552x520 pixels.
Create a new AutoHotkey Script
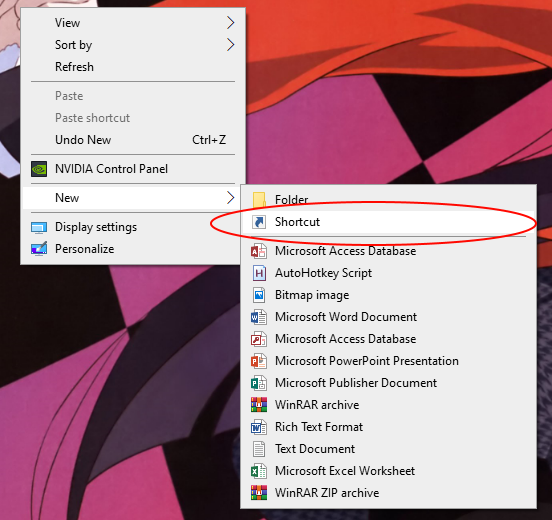[388, 273]
